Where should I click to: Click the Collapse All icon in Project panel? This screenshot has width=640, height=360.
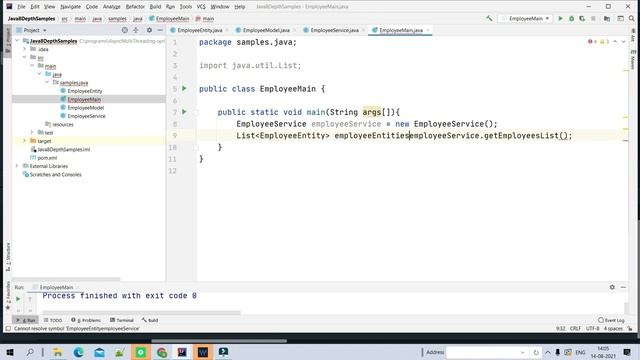[x=136, y=30]
